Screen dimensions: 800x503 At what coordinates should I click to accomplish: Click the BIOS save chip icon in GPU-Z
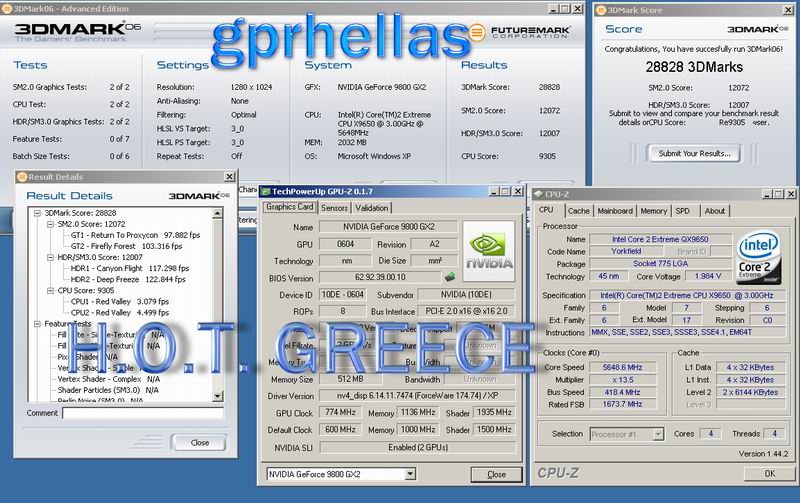[450, 277]
